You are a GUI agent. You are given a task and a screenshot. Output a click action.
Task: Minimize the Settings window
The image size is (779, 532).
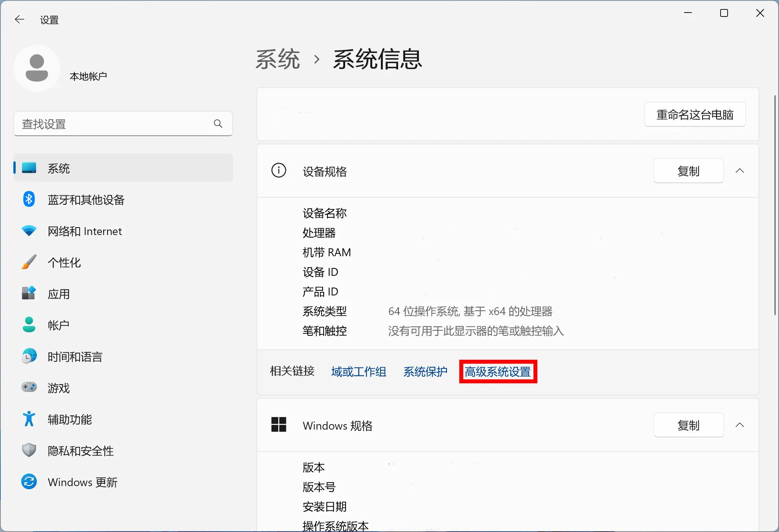pyautogui.click(x=688, y=13)
